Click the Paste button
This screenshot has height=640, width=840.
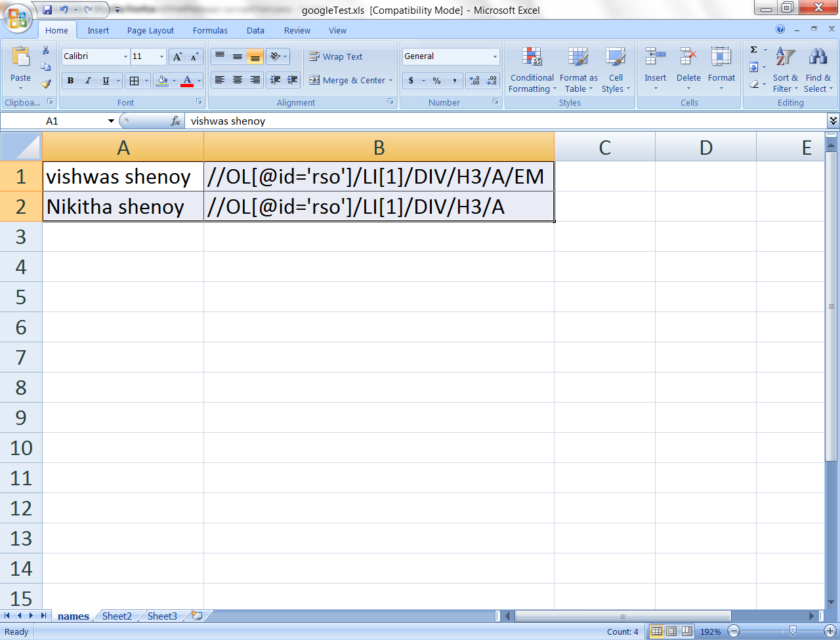20,66
